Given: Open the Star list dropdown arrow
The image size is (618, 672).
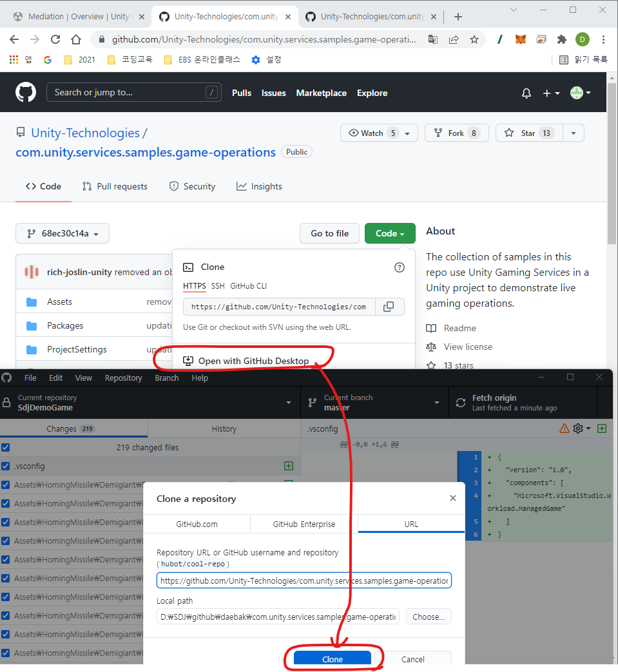Looking at the screenshot, I should pyautogui.click(x=574, y=133).
